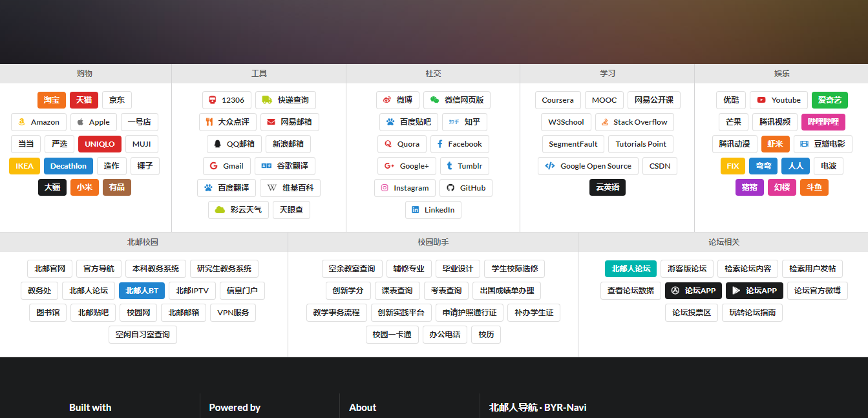The image size is (868, 418).
Task: Open 校园一卡通 link
Action: pyautogui.click(x=392, y=335)
